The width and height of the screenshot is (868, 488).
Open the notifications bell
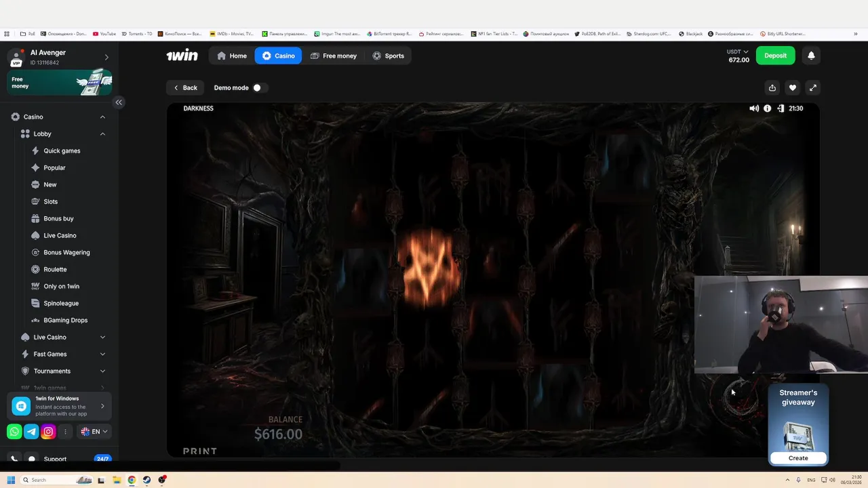tap(811, 56)
